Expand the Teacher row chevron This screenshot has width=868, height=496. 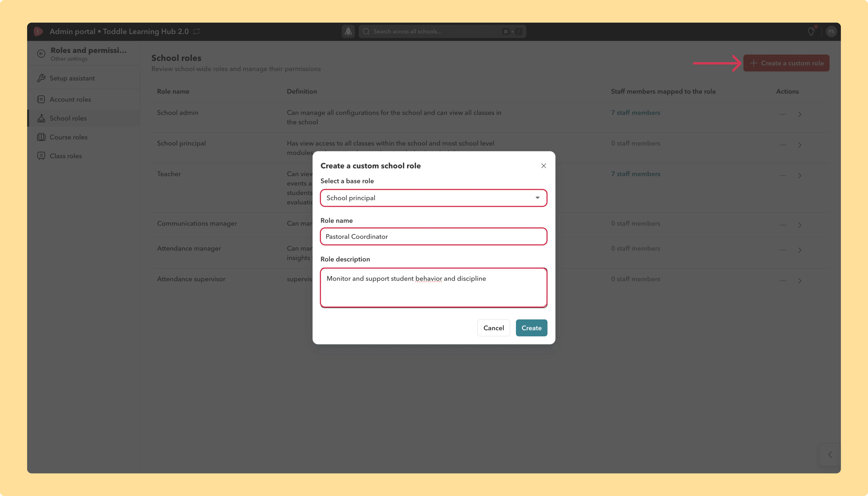click(800, 175)
